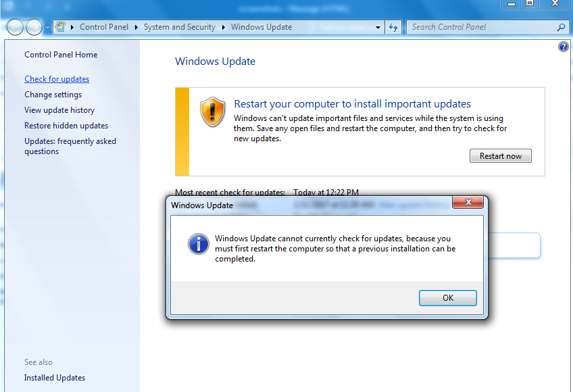Open address bar history dropdown
This screenshot has width=573, height=392.
378,28
